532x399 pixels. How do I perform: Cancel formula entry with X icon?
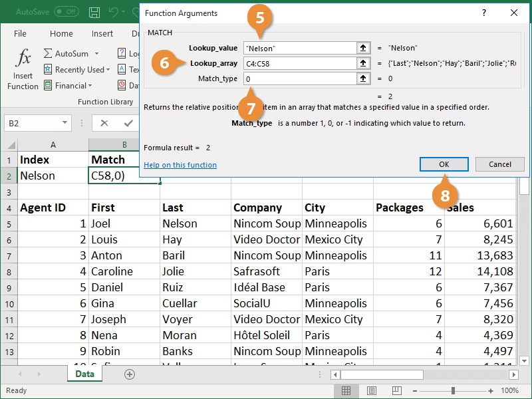(104, 123)
